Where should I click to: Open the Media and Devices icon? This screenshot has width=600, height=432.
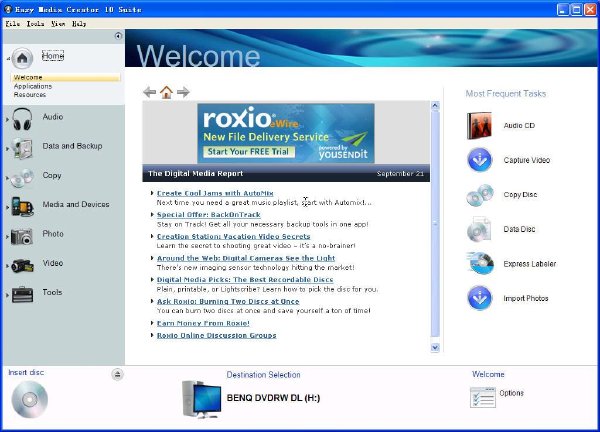tap(22, 207)
